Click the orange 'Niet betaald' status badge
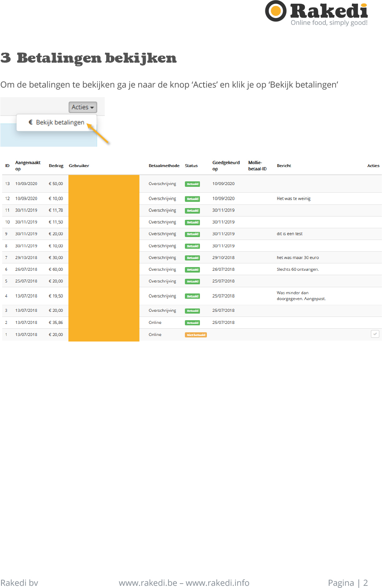Screen dimensions: 387x588 click(x=196, y=335)
